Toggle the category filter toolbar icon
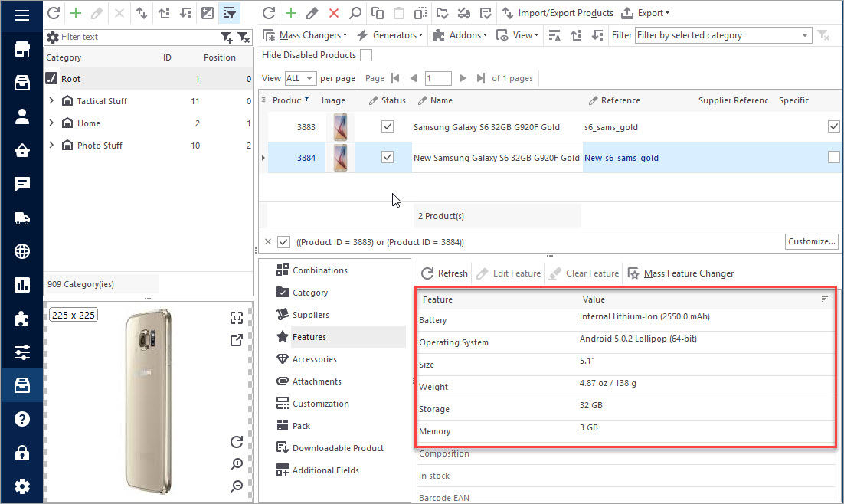 tap(229, 13)
